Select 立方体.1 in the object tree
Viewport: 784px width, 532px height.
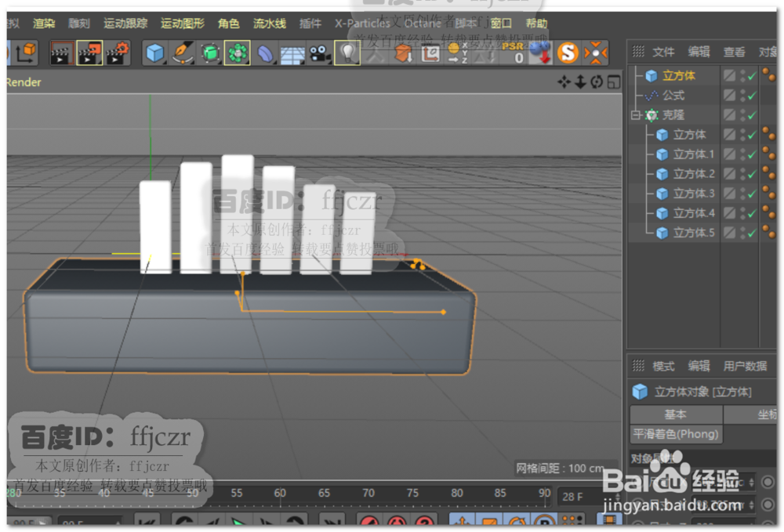pyautogui.click(x=694, y=154)
